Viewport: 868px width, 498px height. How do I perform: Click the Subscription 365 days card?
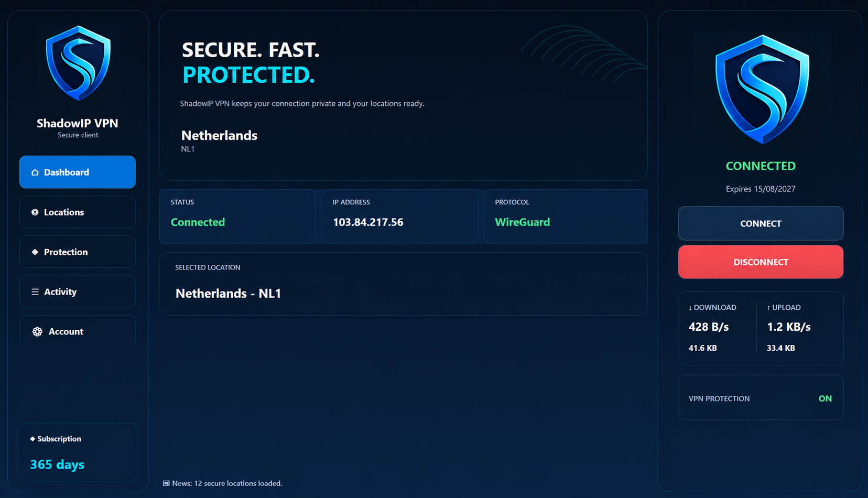(x=78, y=452)
